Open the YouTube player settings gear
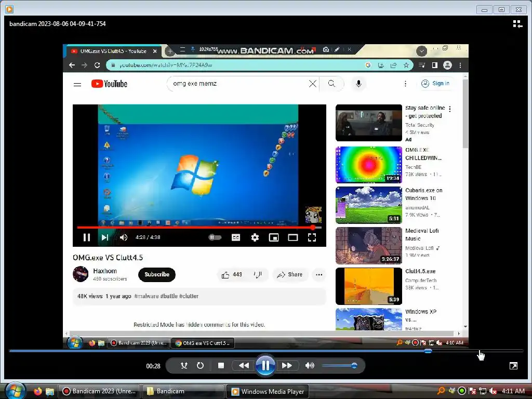This screenshot has height=399, width=532. 255,237
